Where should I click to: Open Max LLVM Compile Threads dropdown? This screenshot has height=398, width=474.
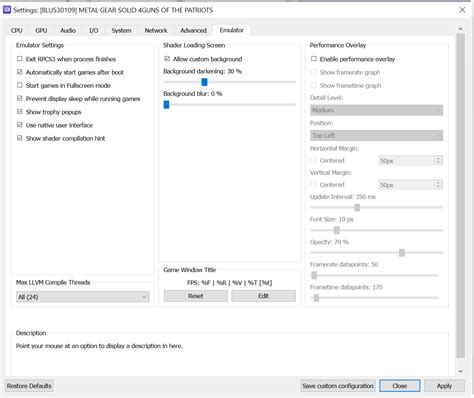83,297
